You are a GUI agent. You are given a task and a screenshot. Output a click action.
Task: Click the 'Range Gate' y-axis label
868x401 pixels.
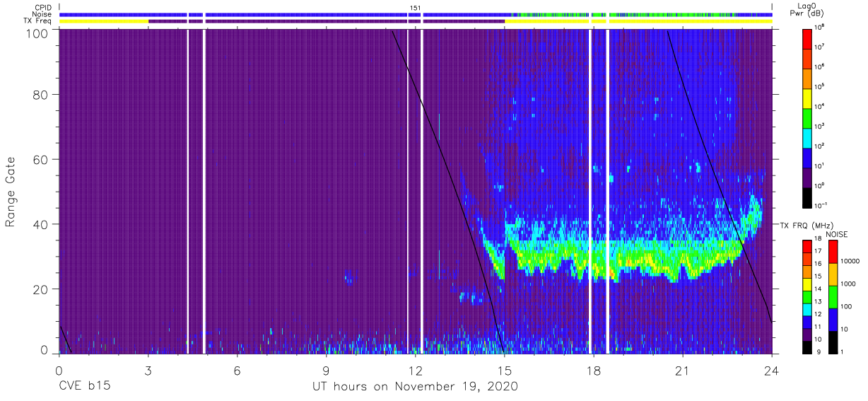point(11,192)
